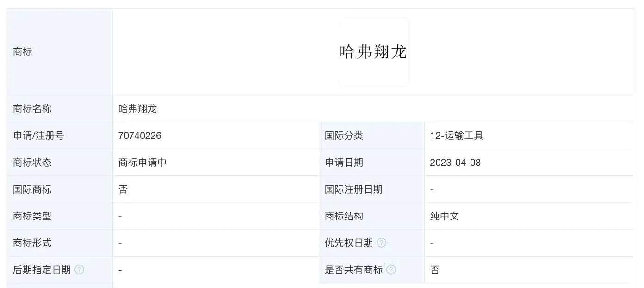Click the help icon beside 是否共有商标
The image size is (644, 288).
tap(391, 269)
